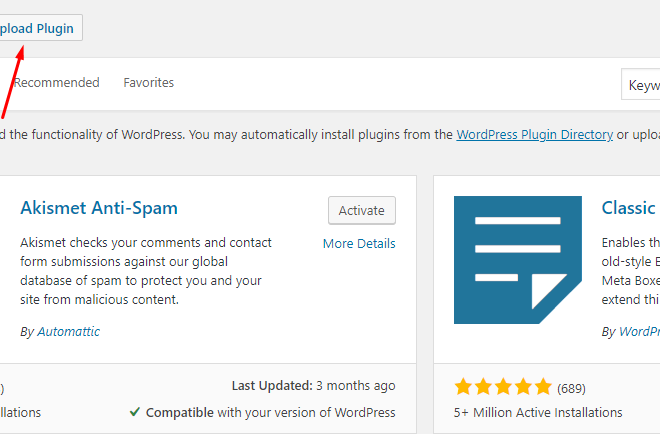660x434 pixels.
Task: Click the WordPress author link in Classic card
Action: (639, 332)
